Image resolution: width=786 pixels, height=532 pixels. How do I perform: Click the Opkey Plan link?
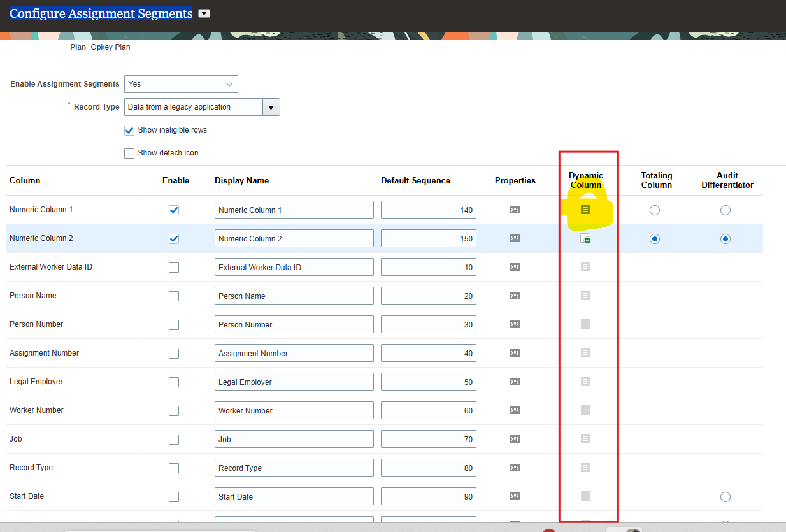110,47
